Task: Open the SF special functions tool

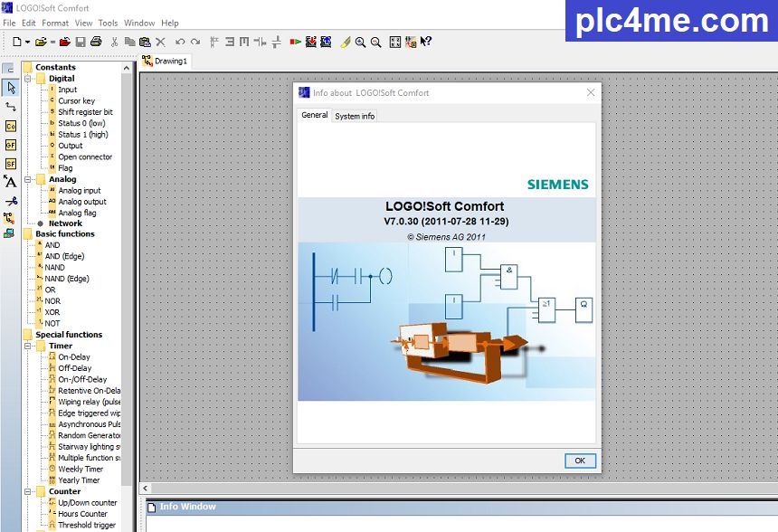Action: point(10,164)
